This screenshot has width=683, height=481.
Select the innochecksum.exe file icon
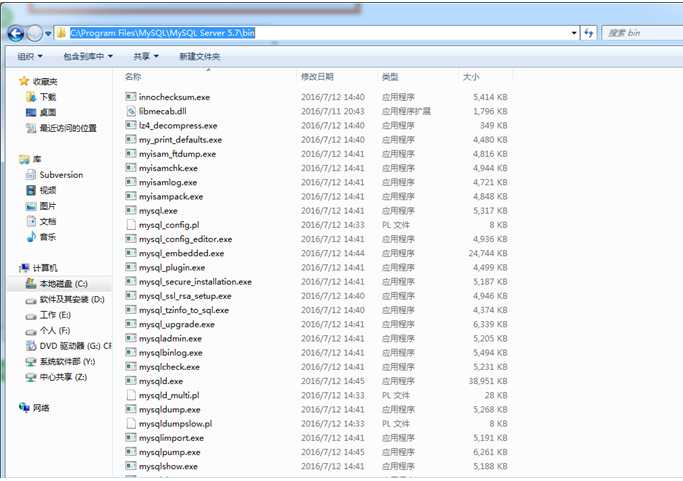click(131, 97)
